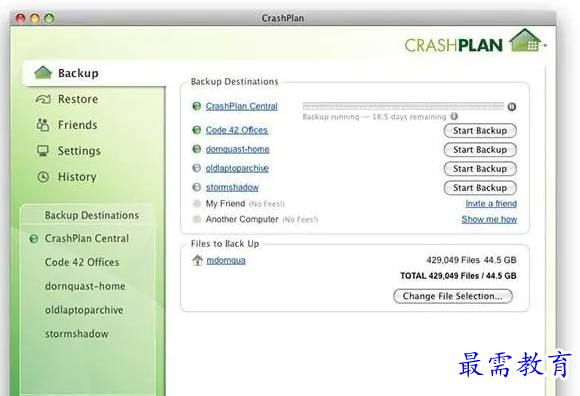Click the sidebar Backup Destinations header
Image resolution: width=580 pixels, height=396 pixels.
point(92,215)
